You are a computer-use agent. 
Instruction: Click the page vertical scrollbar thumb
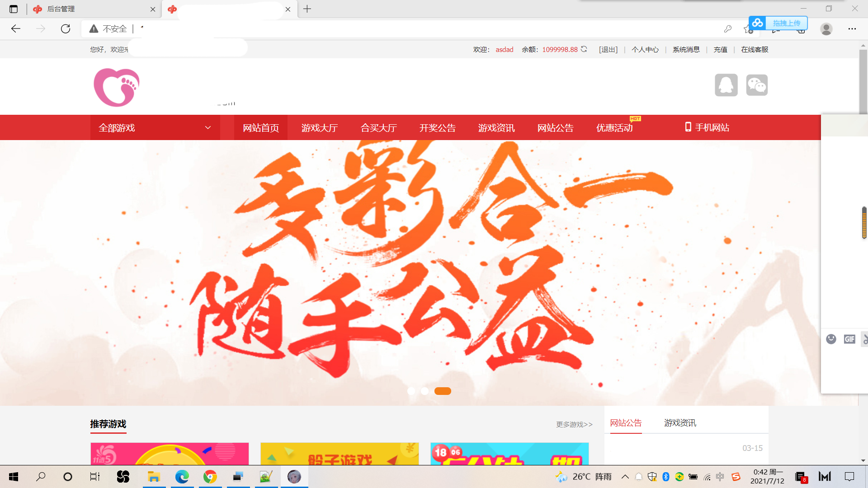tap(863, 81)
